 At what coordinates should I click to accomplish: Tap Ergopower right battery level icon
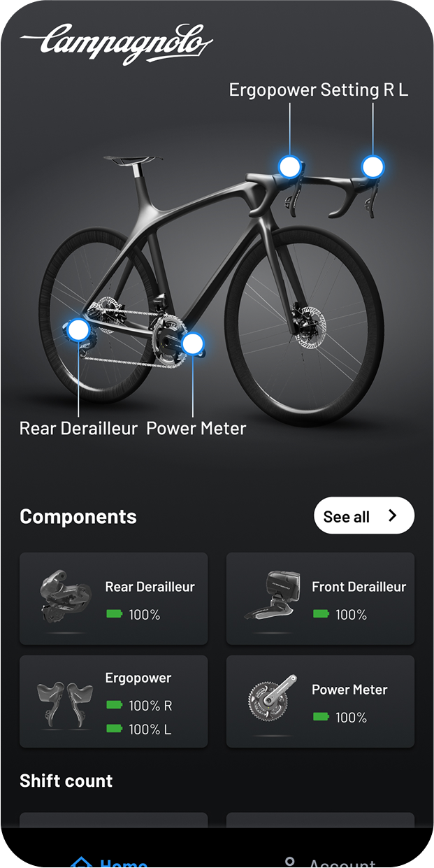point(114,705)
